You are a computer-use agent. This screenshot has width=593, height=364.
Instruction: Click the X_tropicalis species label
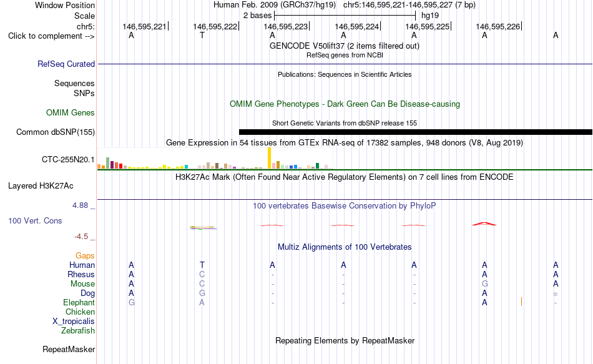pyautogui.click(x=74, y=322)
